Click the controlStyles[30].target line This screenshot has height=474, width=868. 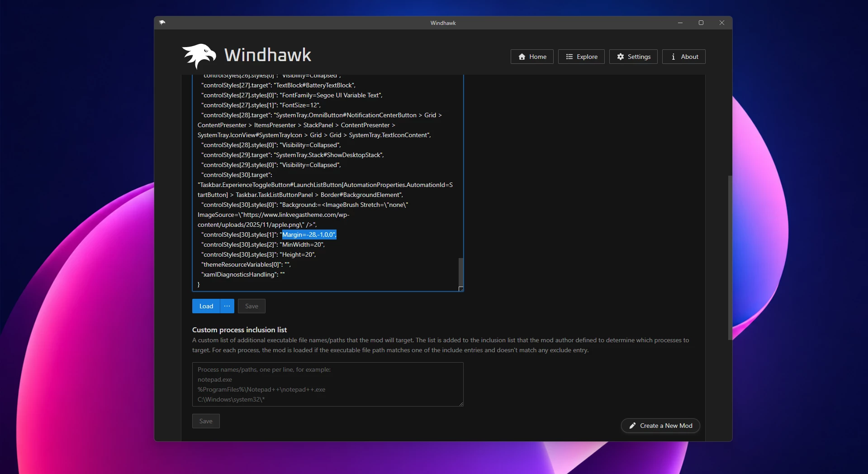click(237, 175)
